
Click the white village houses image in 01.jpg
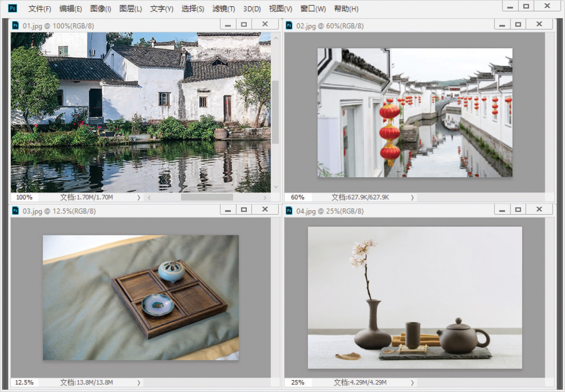tap(141, 112)
